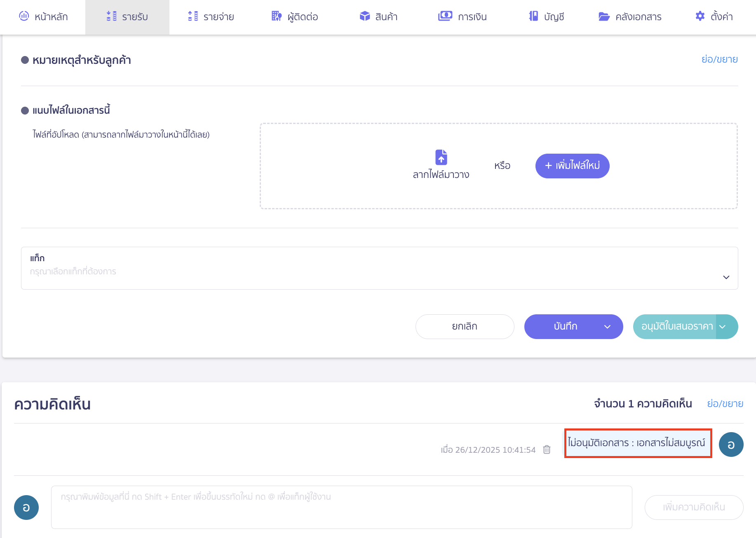Go to the expenses tab
756x538 pixels.
pos(211,17)
